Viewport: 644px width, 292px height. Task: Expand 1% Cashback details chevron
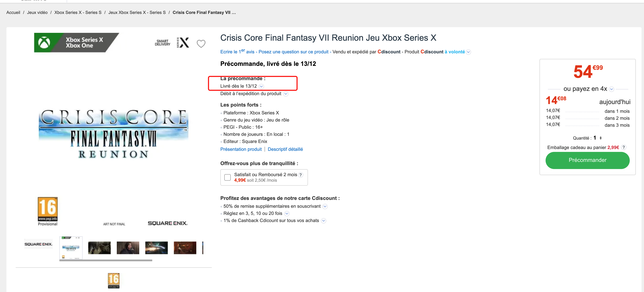point(323,221)
